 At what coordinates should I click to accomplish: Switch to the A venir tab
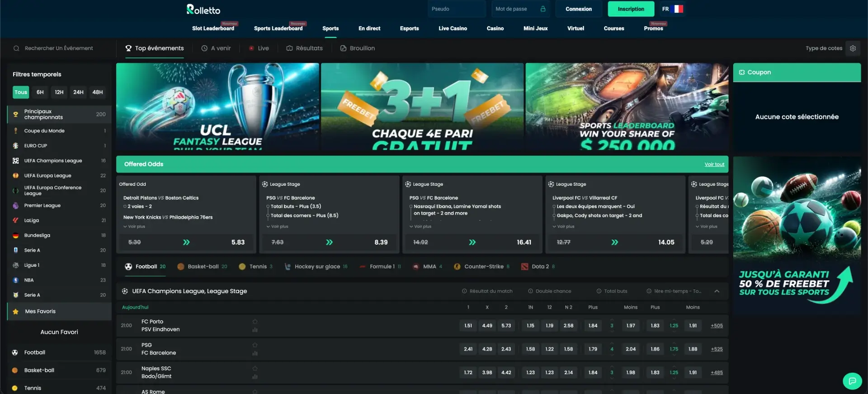[216, 48]
